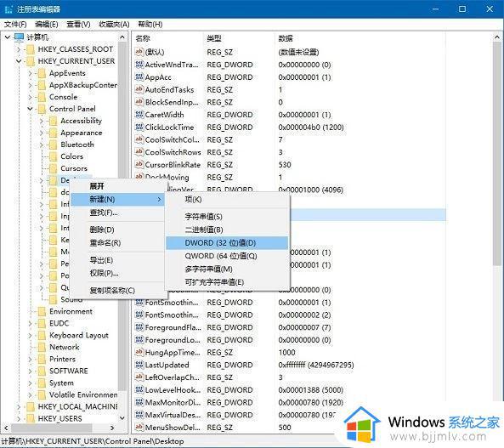Select 导出(E) in the context menu
Screen dimensions: 504x448
(117, 260)
